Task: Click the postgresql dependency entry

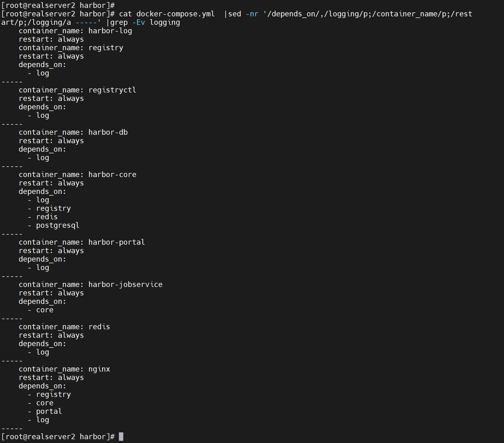Action: (x=58, y=225)
